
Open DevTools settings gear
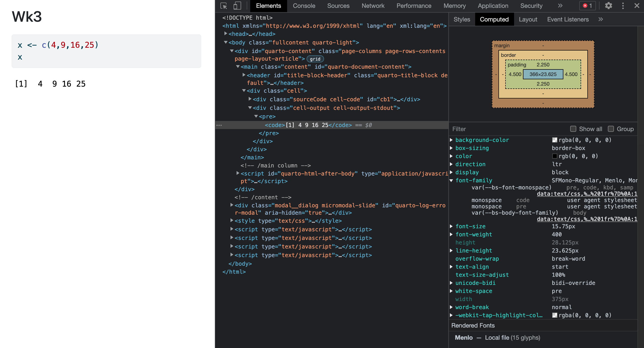click(x=609, y=6)
